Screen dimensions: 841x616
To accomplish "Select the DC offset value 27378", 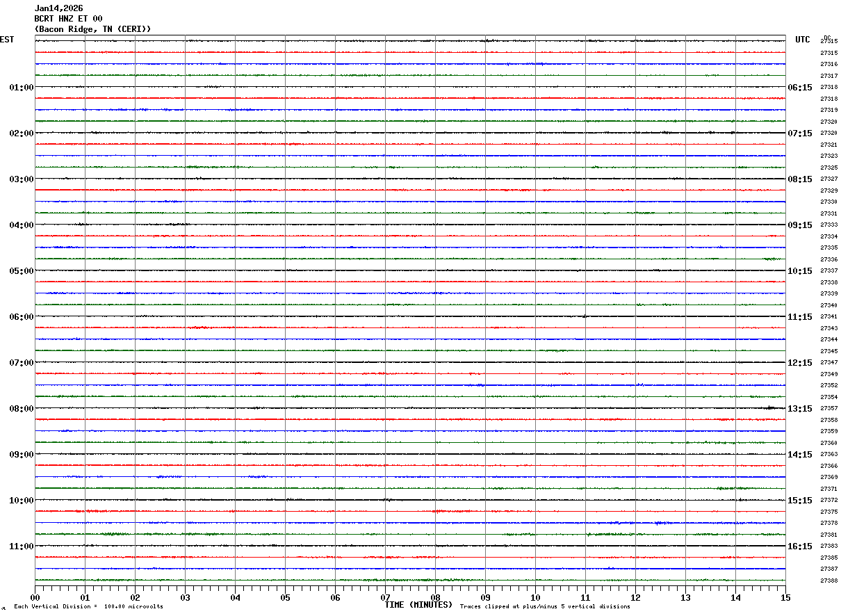I will tap(828, 523).
